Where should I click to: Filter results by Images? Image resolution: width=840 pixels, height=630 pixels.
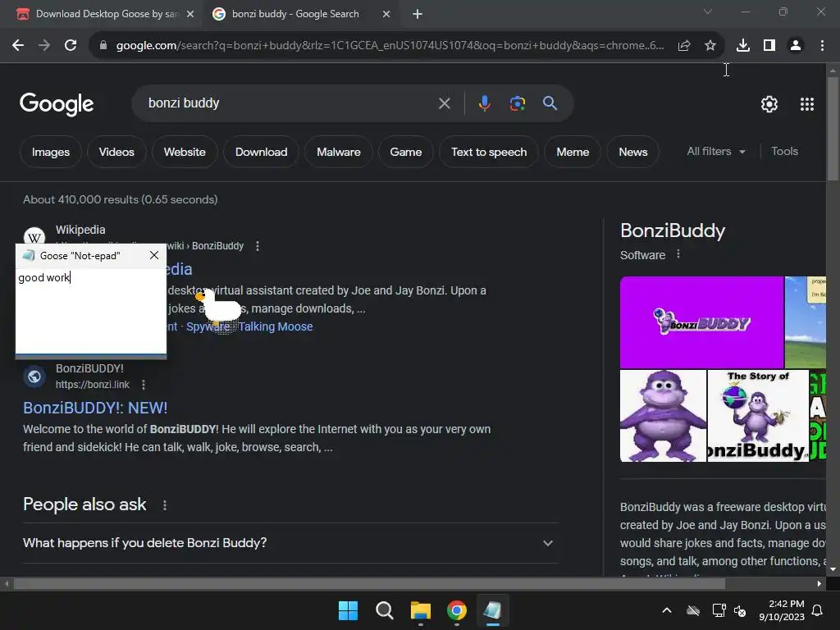(x=51, y=152)
